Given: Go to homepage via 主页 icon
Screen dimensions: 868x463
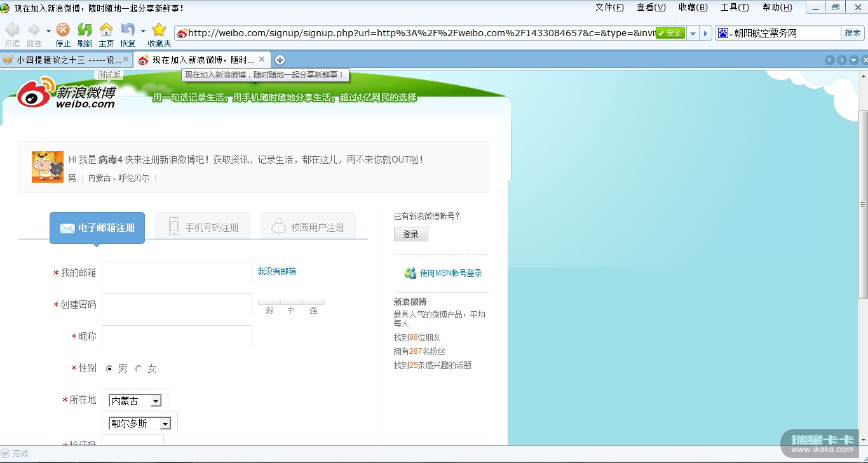Looking at the screenshot, I should pos(106,30).
